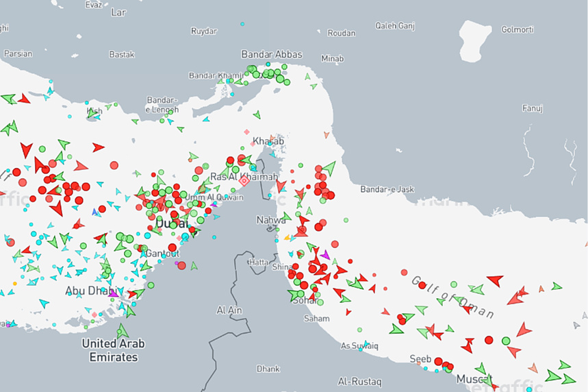Screen dimensions: 588x392
Task: Click the yellow vessel arrow south of Nahwa
Action: point(287,237)
